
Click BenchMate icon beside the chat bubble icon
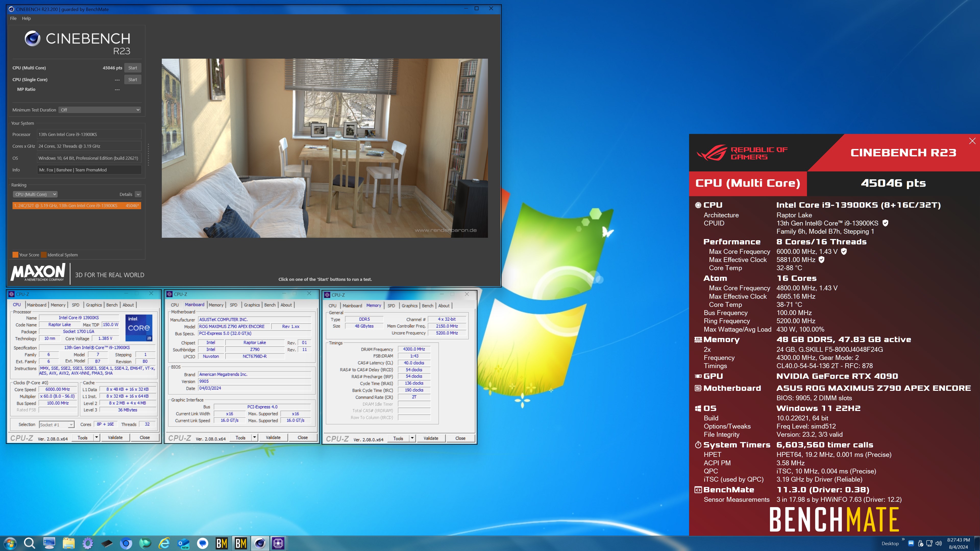222,543
